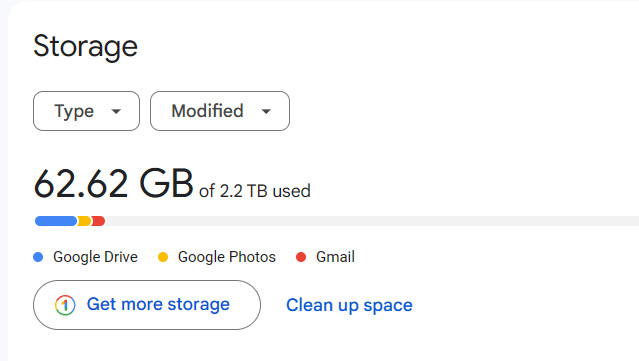
Task: Click the yellow Photos segment of storage bar
Action: [84, 221]
